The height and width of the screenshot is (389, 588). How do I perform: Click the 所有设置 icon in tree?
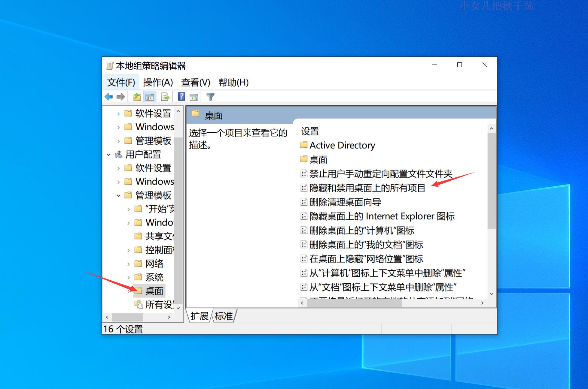(139, 305)
